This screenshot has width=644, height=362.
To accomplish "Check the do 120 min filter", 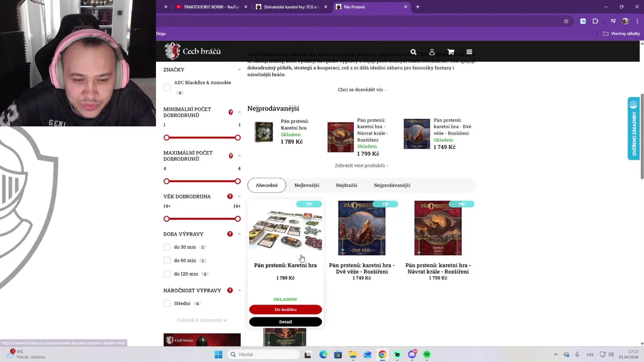I will point(167,274).
